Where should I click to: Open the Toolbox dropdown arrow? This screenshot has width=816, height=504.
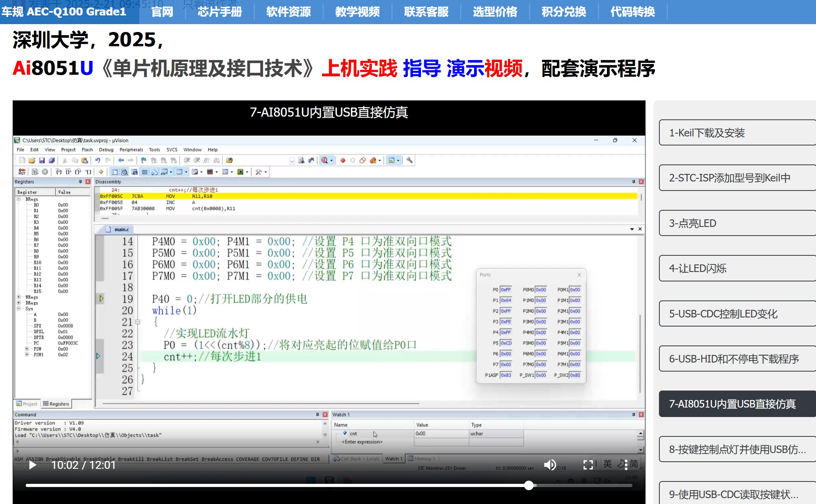265,172
